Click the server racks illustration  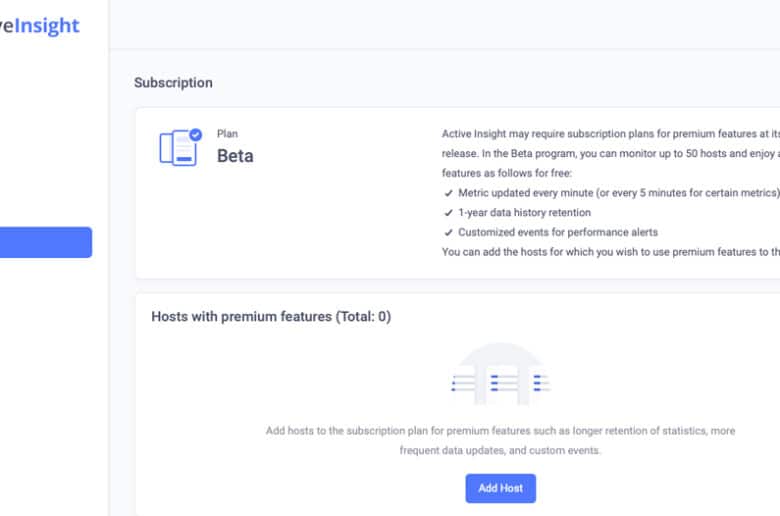(x=500, y=374)
